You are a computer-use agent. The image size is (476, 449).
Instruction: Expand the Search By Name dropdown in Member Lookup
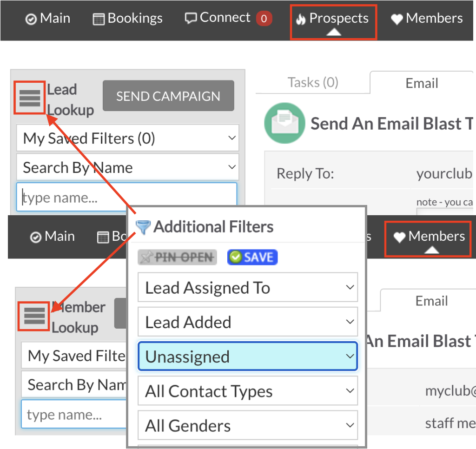(x=74, y=385)
